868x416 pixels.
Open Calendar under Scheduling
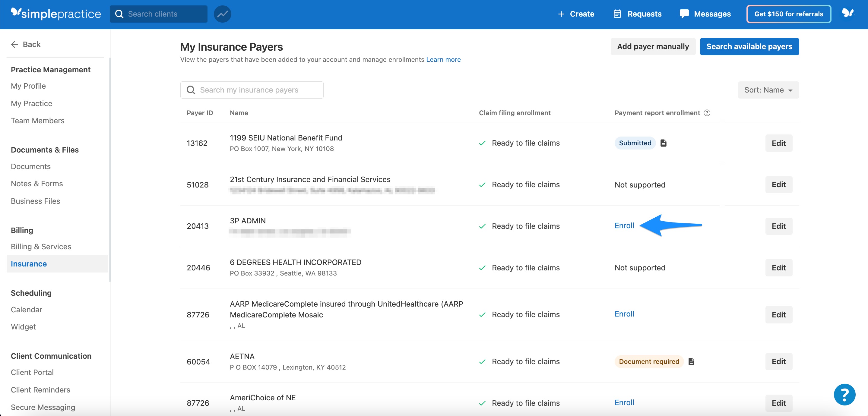(26, 310)
